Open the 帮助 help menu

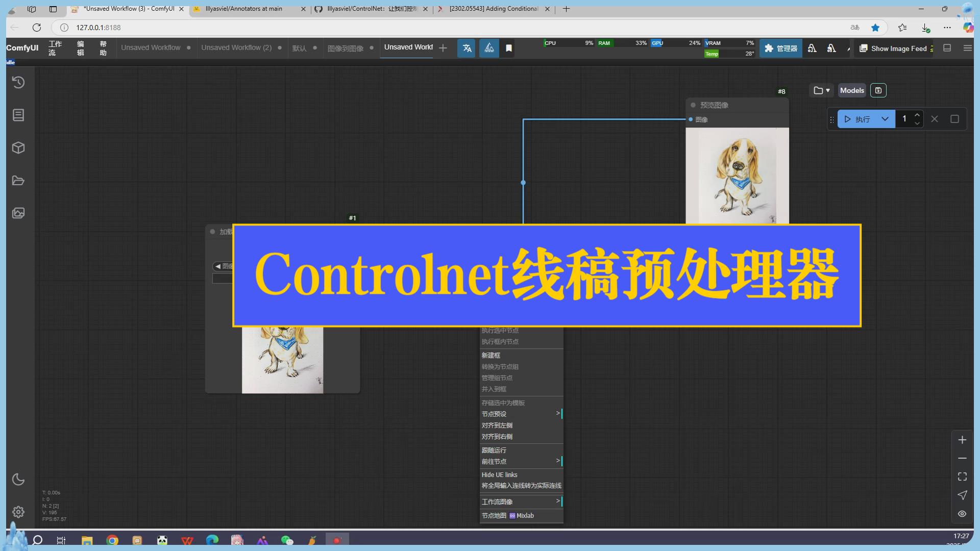coord(103,48)
